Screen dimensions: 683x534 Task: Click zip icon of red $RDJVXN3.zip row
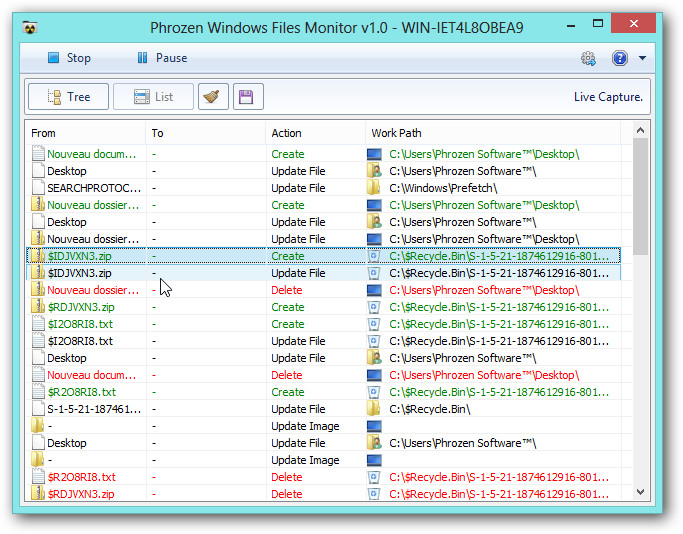(x=38, y=494)
